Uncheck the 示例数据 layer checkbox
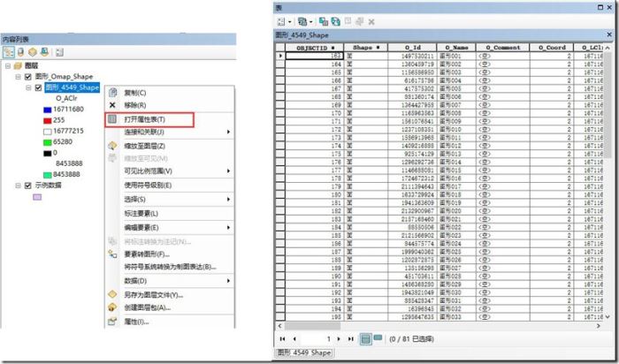The width and height of the screenshot is (619, 364). coord(27,186)
